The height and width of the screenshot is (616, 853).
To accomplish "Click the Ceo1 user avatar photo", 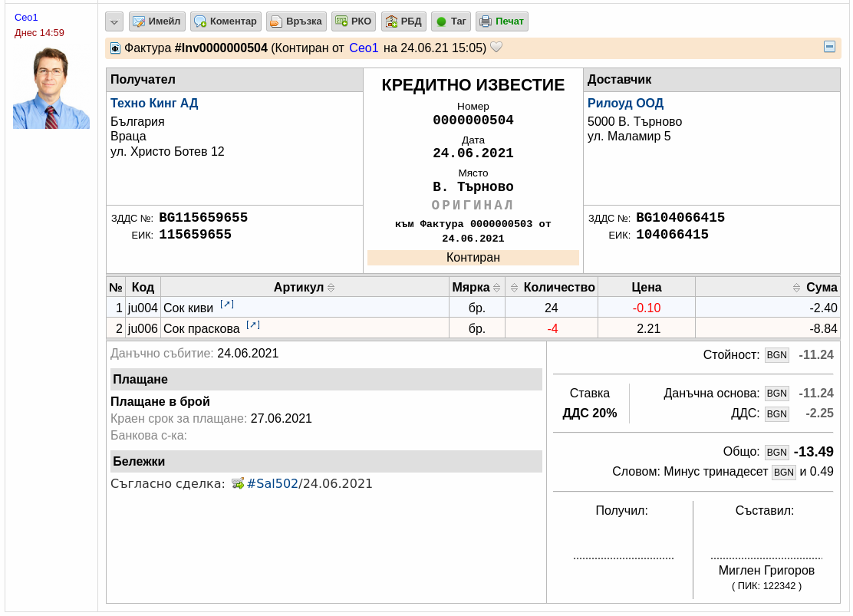I will click(x=51, y=88).
